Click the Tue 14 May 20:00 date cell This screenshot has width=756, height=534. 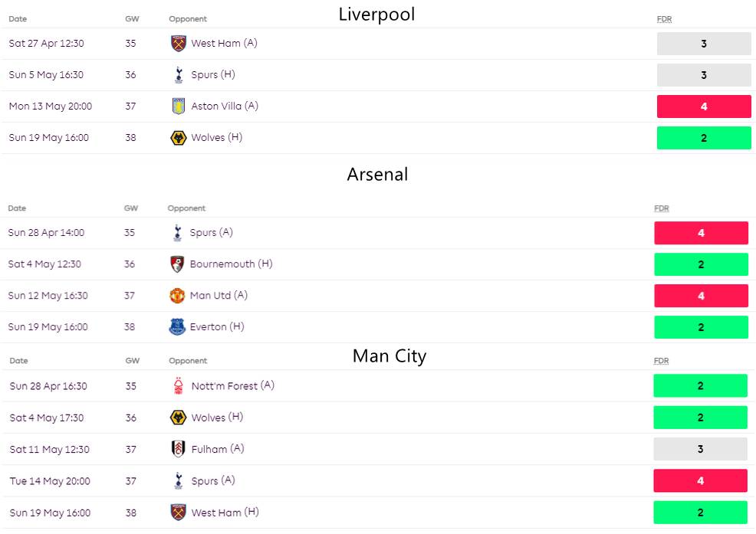click(x=50, y=481)
